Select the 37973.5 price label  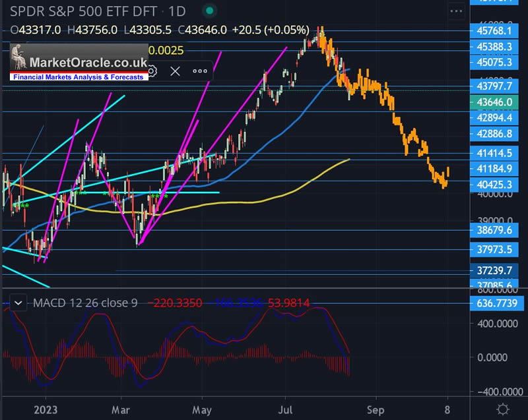click(x=494, y=249)
